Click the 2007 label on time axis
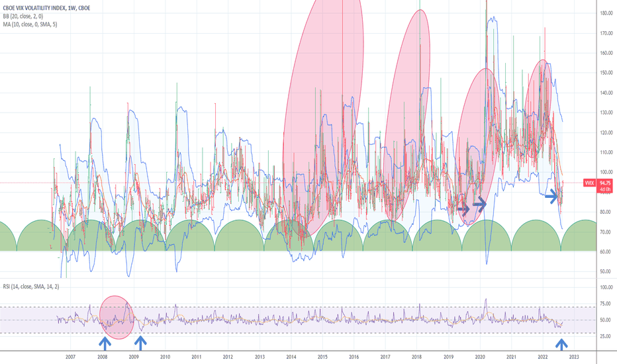This screenshot has height=364, width=617. [x=70, y=357]
